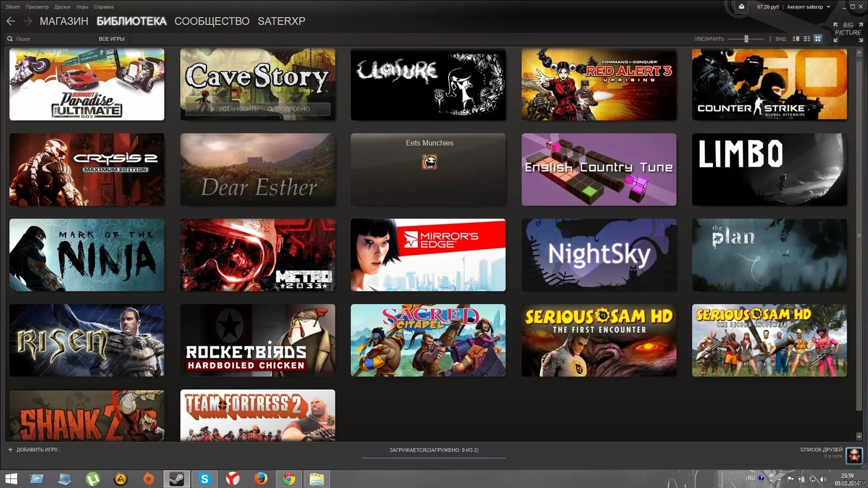Open the Справка menu
Image resolution: width=868 pixels, height=488 pixels.
point(104,7)
